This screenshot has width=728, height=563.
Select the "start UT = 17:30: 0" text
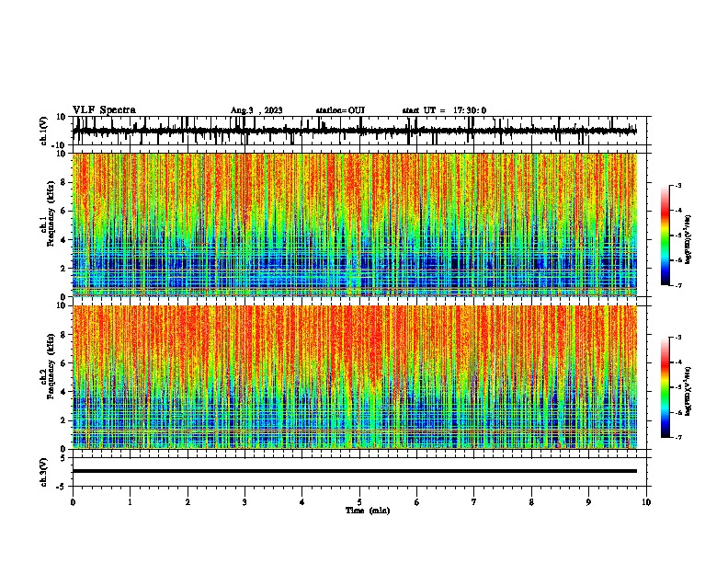pos(444,110)
